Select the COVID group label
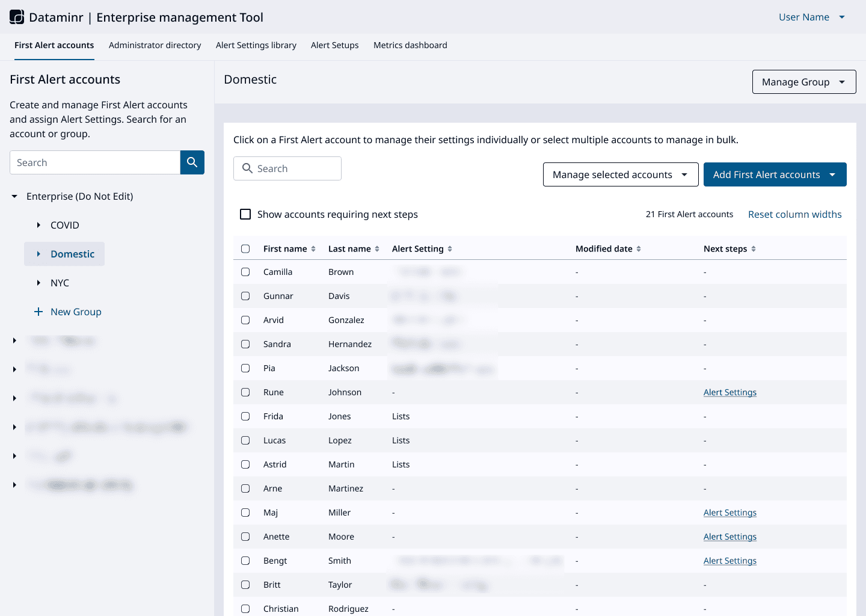This screenshot has width=866, height=616. click(x=65, y=225)
